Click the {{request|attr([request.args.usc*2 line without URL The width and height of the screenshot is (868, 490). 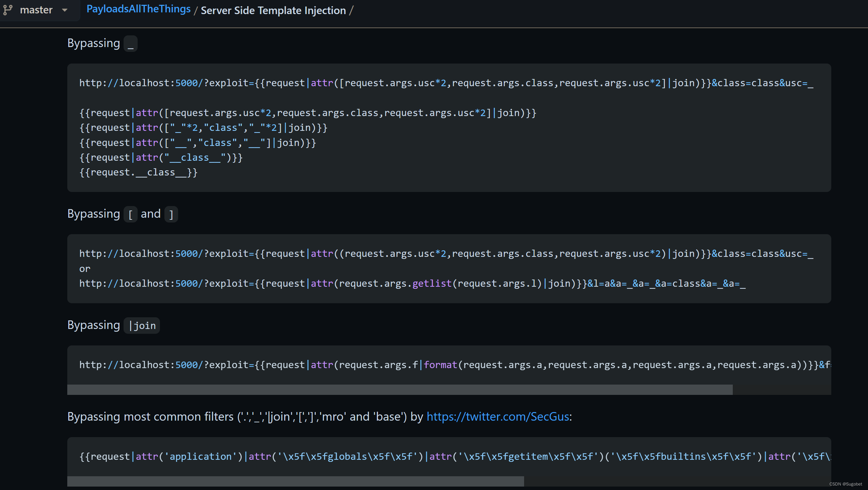click(x=308, y=113)
